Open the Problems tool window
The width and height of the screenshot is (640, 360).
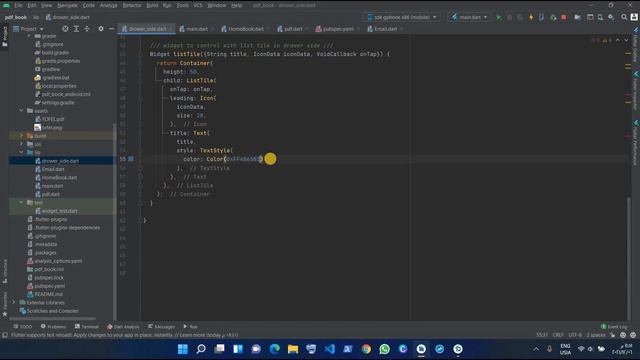coord(53,327)
